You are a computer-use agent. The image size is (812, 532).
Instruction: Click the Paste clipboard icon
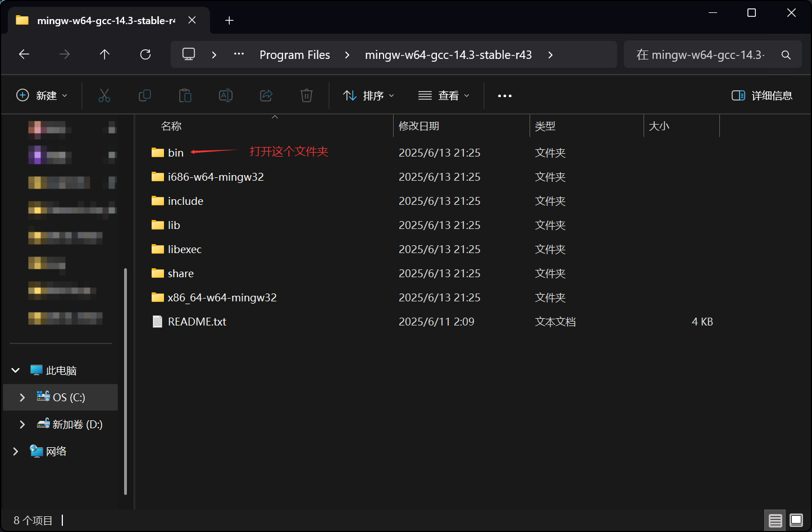pyautogui.click(x=185, y=95)
